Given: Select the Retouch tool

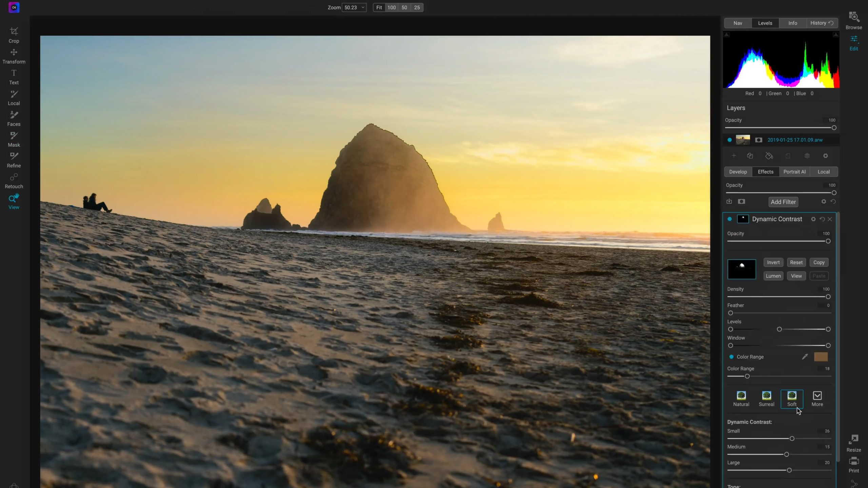Looking at the screenshot, I should tap(14, 181).
